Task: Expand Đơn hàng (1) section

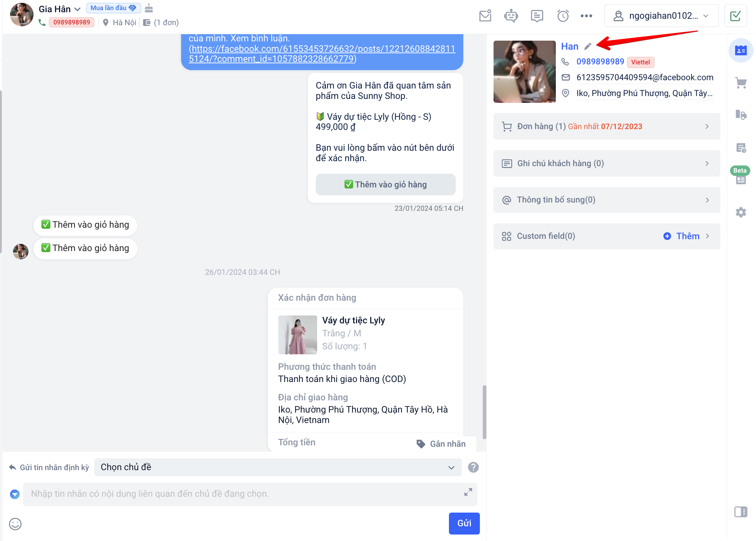Action: [x=607, y=126]
